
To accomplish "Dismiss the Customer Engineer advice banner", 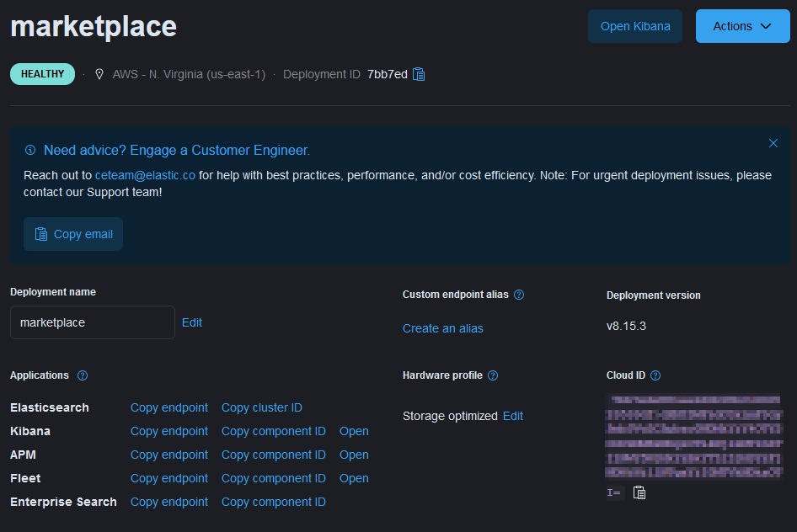I will coord(773,143).
